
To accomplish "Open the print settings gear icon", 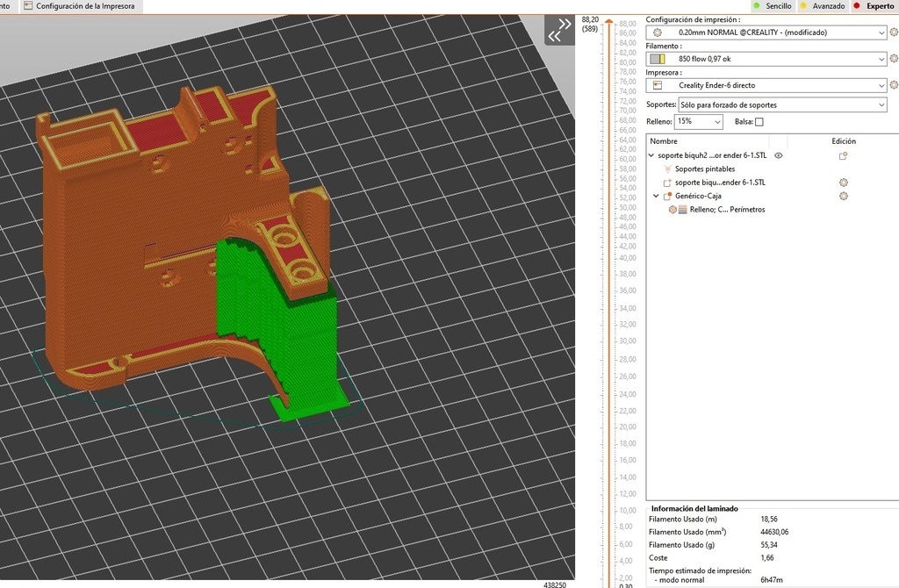I will click(894, 32).
